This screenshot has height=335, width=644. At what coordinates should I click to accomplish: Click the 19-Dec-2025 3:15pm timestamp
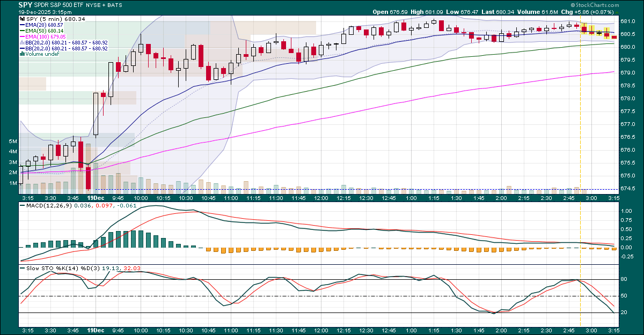pos(46,11)
